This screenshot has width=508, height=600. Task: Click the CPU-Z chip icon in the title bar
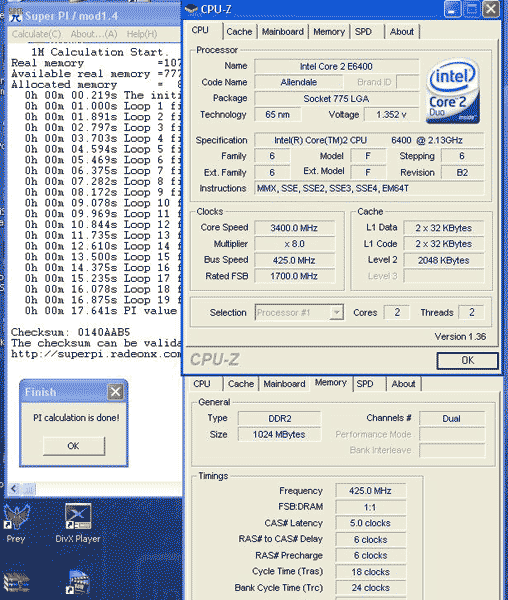[191, 8]
